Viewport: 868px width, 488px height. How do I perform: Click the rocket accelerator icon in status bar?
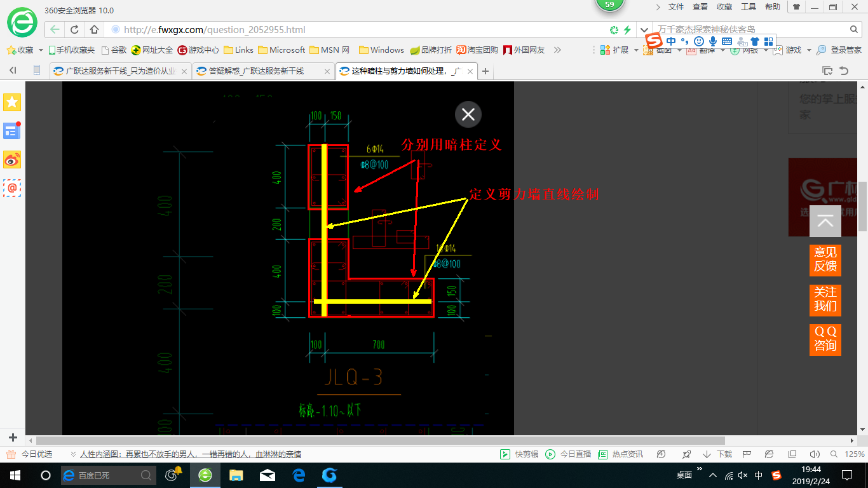tap(686, 454)
